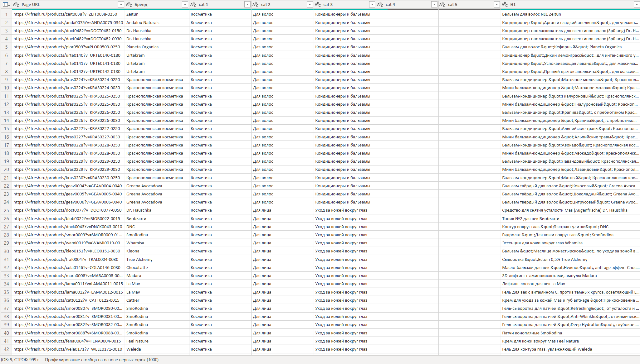Open the data type icon of cat 3 column
The image size is (640, 364).
point(318,4)
